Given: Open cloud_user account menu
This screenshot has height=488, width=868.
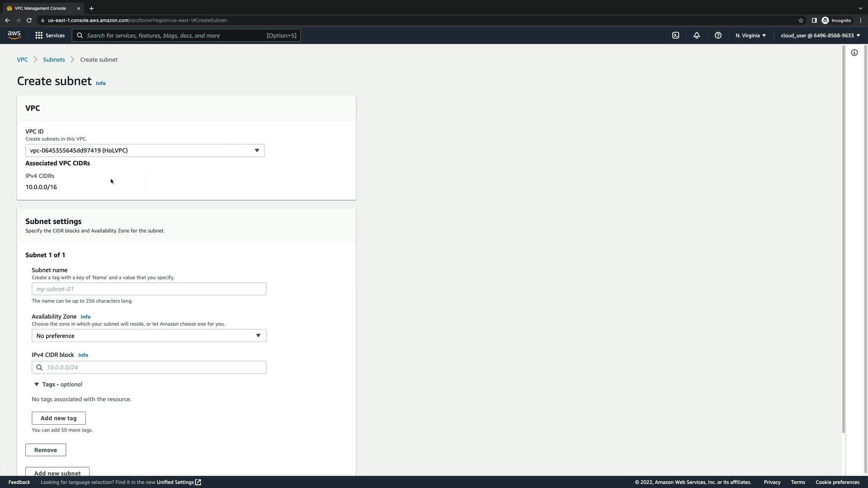Looking at the screenshot, I should 820,35.
